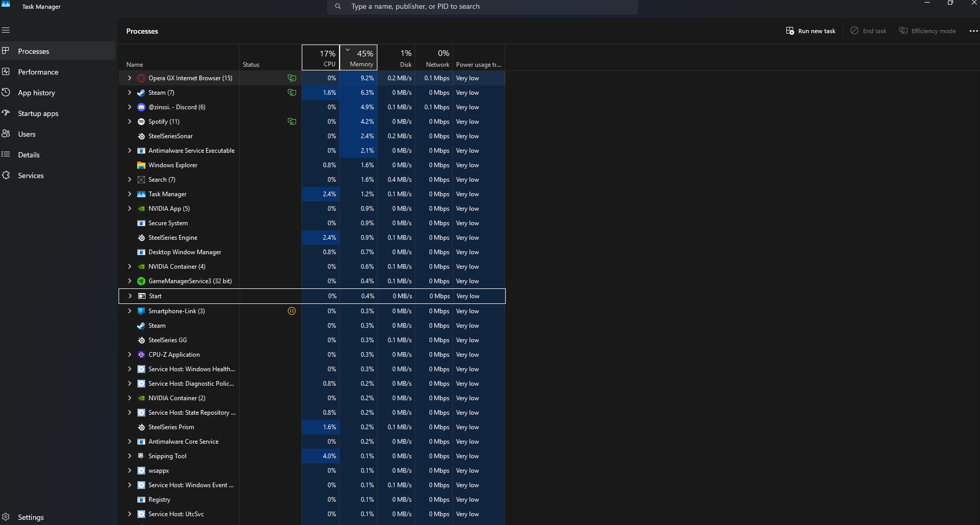980x525 pixels.
Task: Click the SteelSeries Prism icon
Action: (141, 427)
